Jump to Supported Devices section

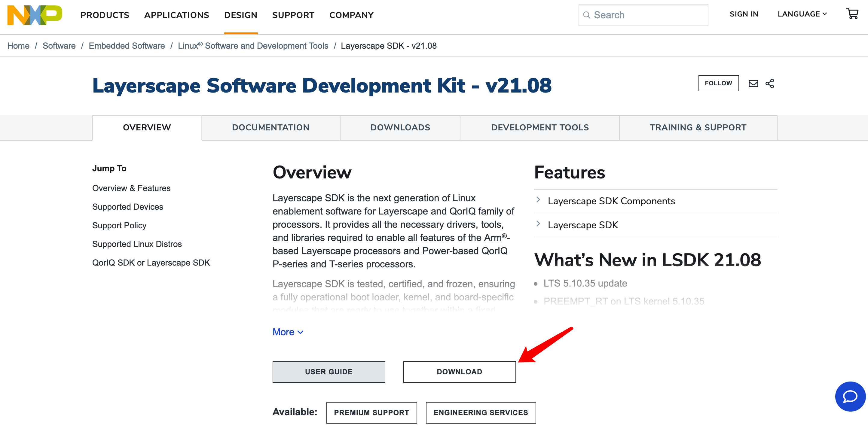tap(127, 207)
